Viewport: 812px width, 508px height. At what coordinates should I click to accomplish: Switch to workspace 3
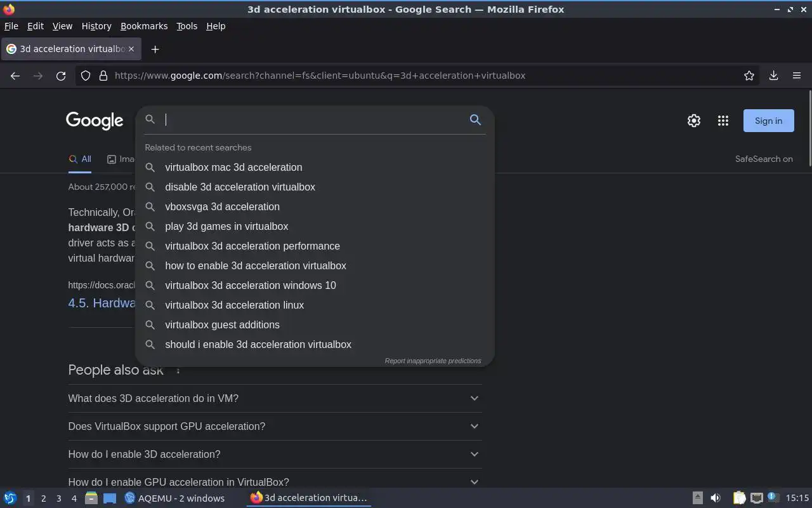58,498
